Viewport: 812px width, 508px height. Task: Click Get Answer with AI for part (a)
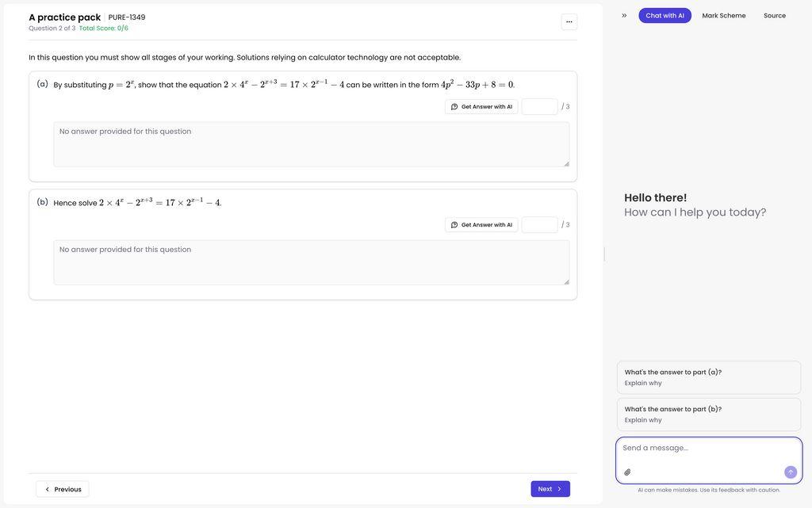(481, 107)
